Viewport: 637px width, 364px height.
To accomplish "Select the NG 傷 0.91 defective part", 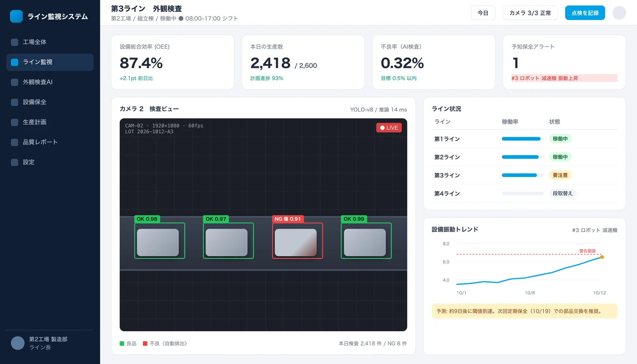I will (x=298, y=241).
